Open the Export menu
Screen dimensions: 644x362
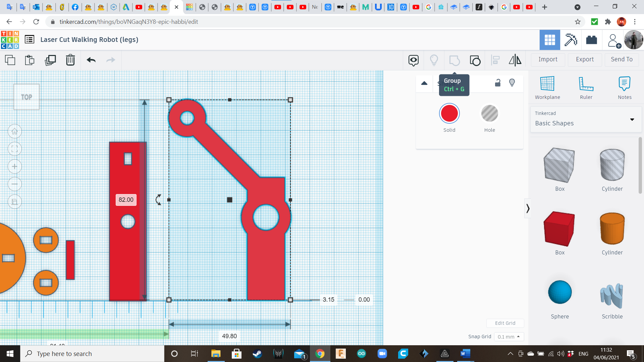tap(585, 59)
